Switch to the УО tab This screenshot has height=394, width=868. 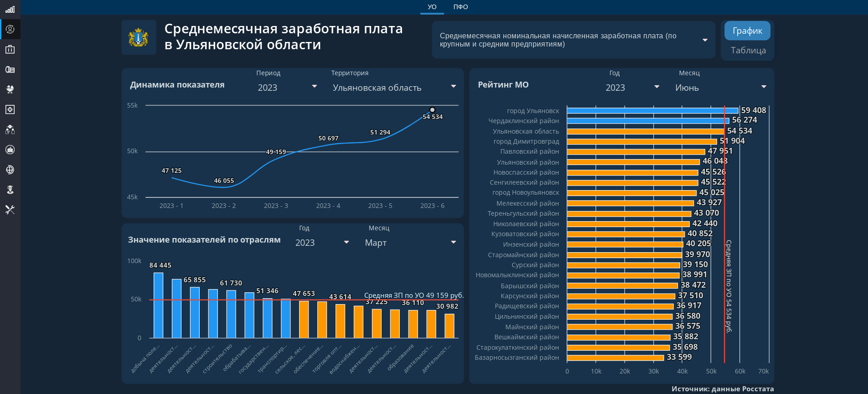click(x=432, y=7)
